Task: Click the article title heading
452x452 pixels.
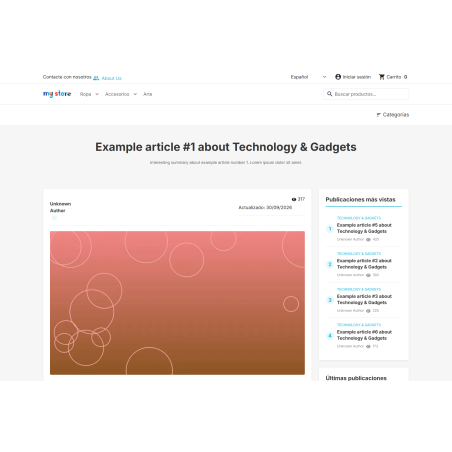Action: click(226, 147)
